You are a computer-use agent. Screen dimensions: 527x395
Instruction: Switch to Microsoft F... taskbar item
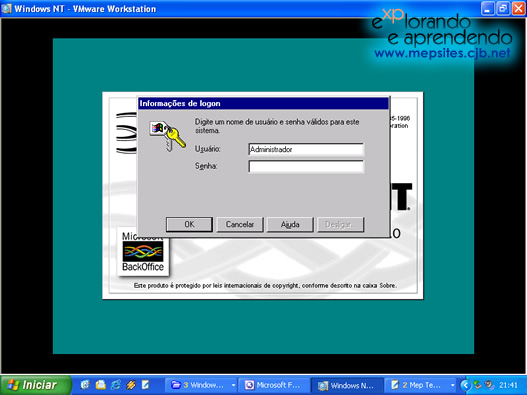point(274,385)
